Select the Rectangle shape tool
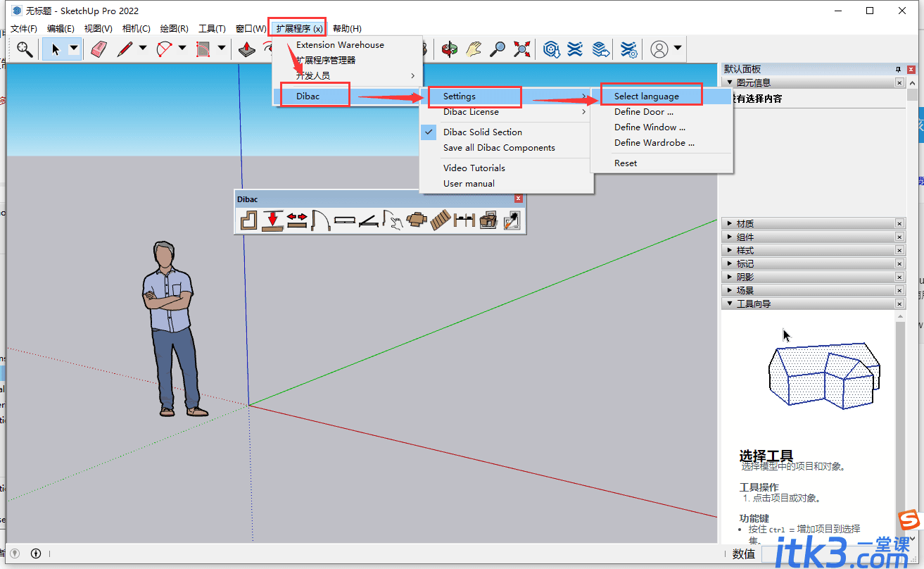924x569 pixels. [x=204, y=49]
